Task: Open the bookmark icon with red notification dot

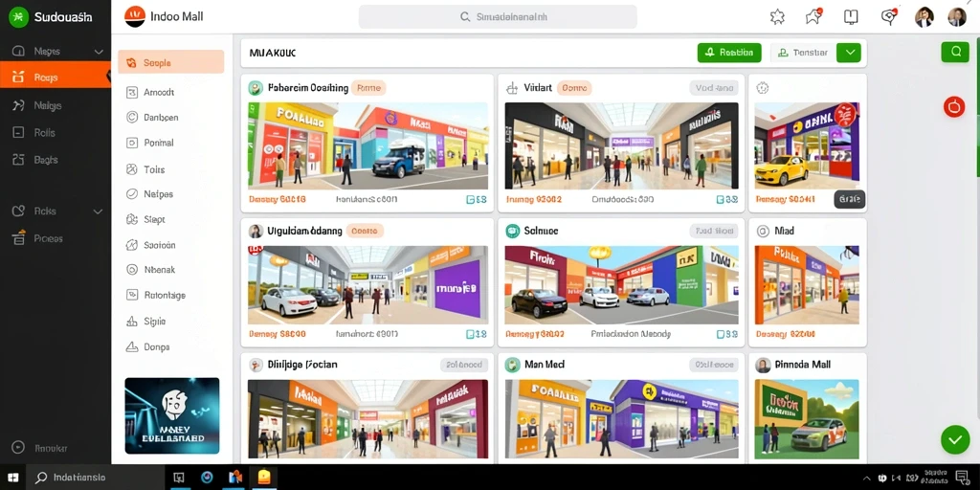Action: coord(813,17)
